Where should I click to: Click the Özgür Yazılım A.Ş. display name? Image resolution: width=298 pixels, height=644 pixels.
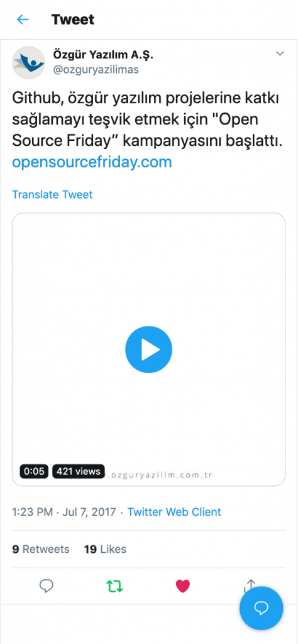103,55
